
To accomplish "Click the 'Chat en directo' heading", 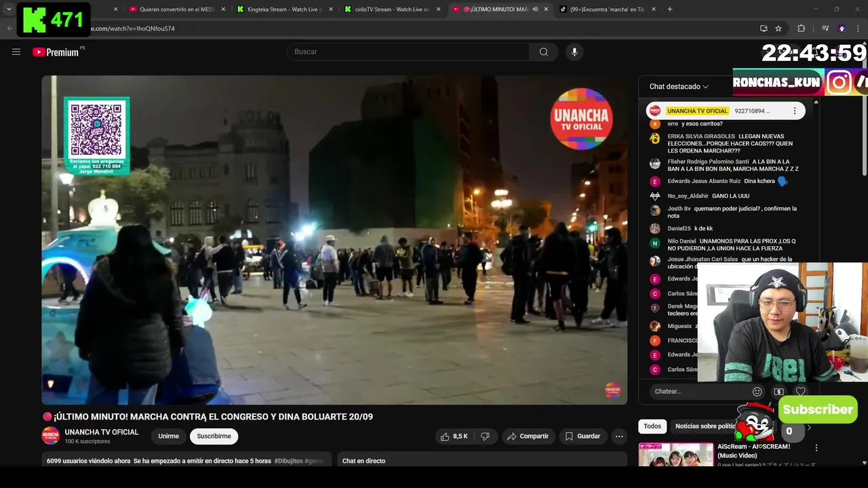I will point(363,461).
